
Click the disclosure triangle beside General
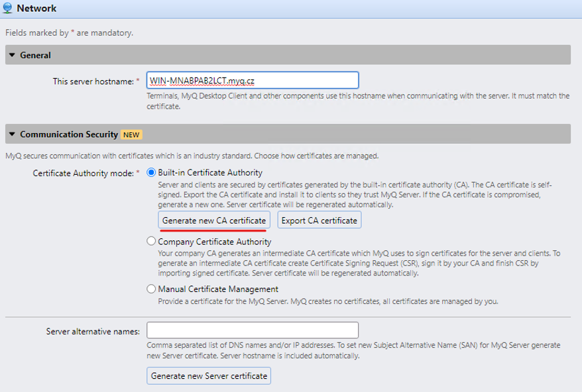click(x=12, y=55)
